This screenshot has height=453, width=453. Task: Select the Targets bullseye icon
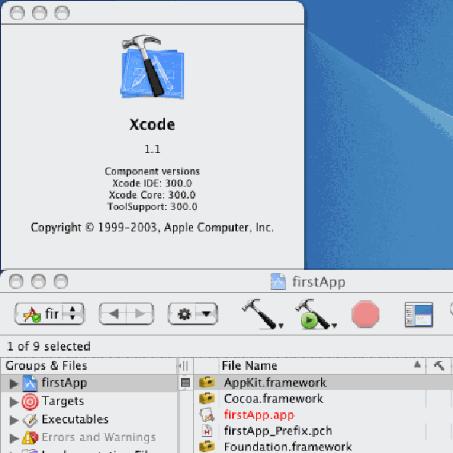30,402
